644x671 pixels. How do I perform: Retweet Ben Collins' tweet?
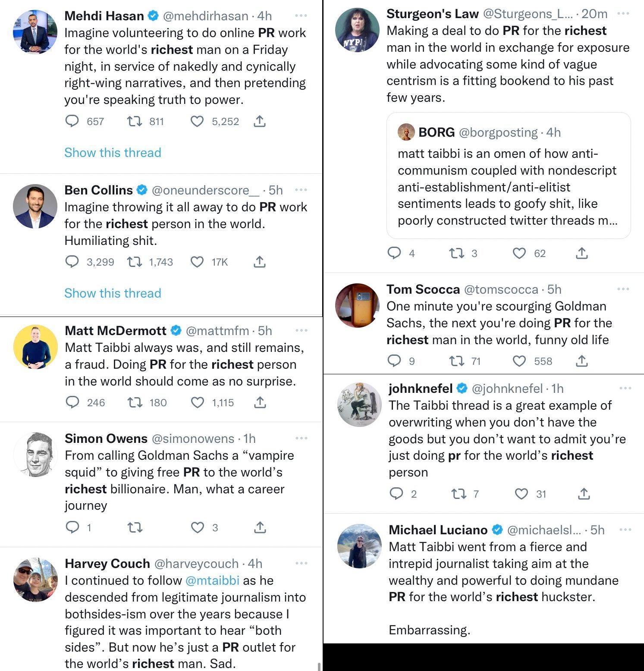pos(135,262)
